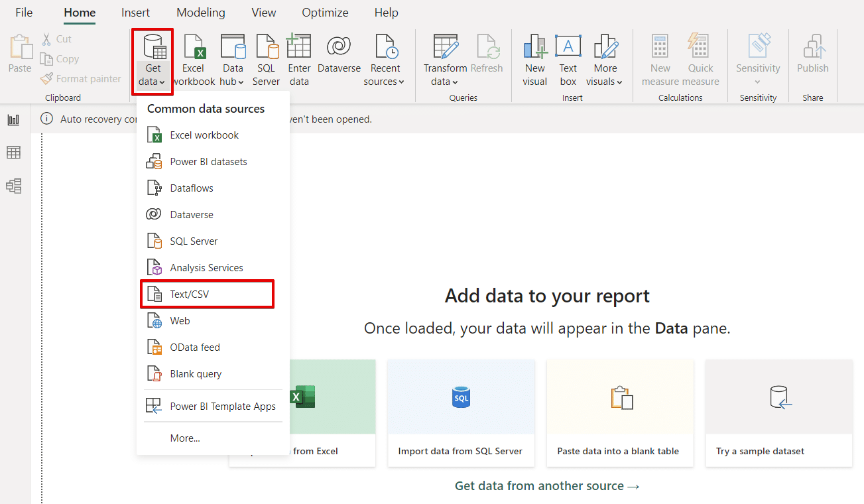The width and height of the screenshot is (864, 504).
Task: Add a New visual to the report
Action: coord(534,59)
